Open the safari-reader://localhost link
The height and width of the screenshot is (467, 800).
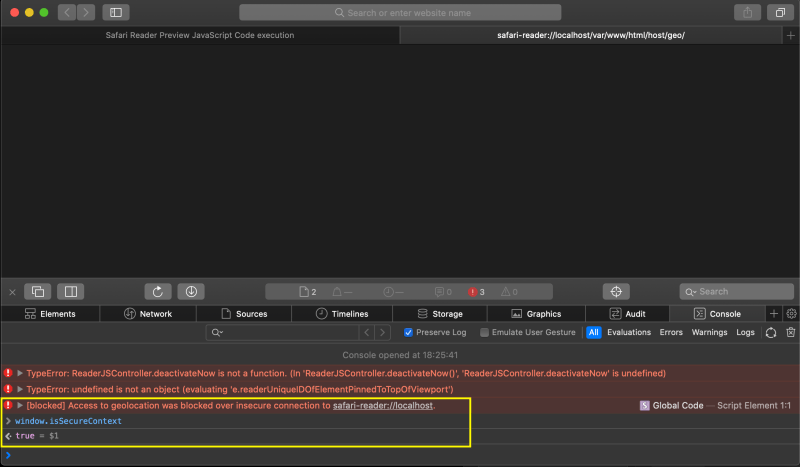(x=383, y=405)
